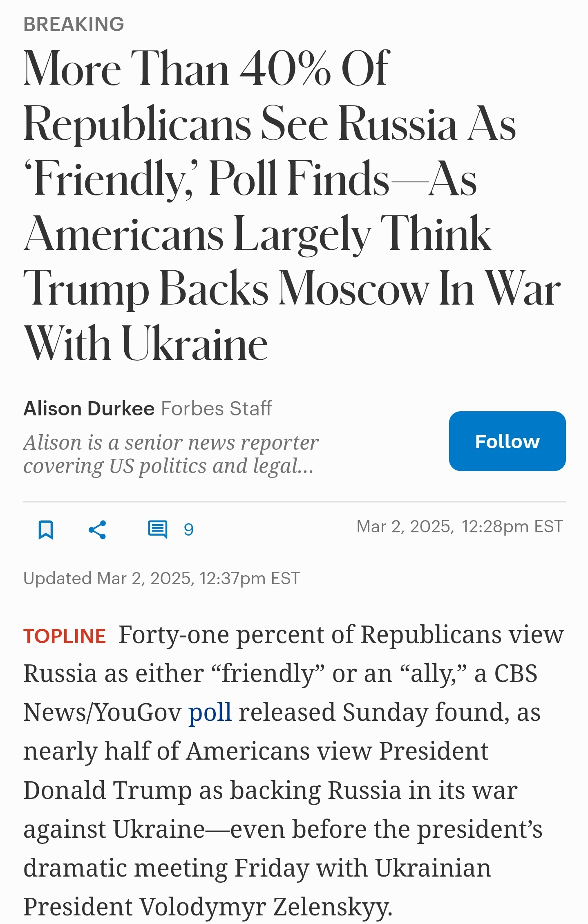
Task: Click the red TOPLINE label
Action: [65, 637]
